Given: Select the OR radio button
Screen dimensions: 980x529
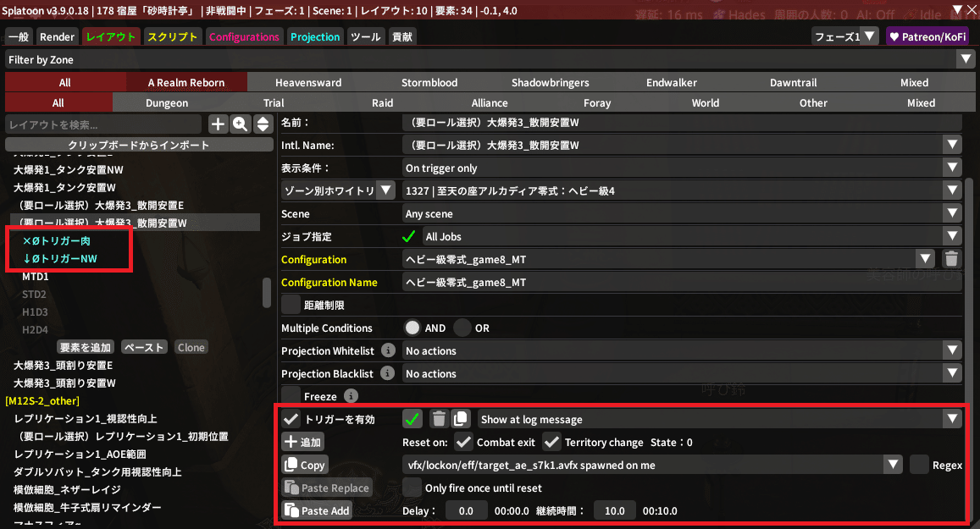Looking at the screenshot, I should tap(462, 328).
